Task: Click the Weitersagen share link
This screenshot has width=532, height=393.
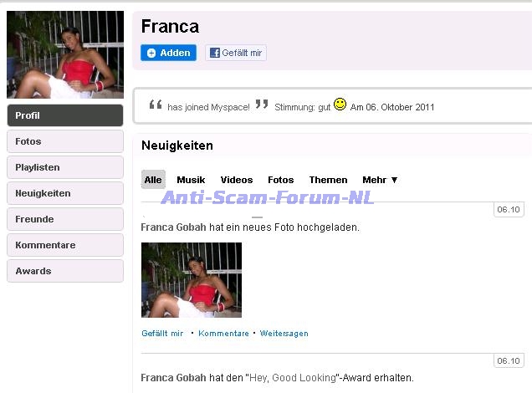Action: point(284,334)
